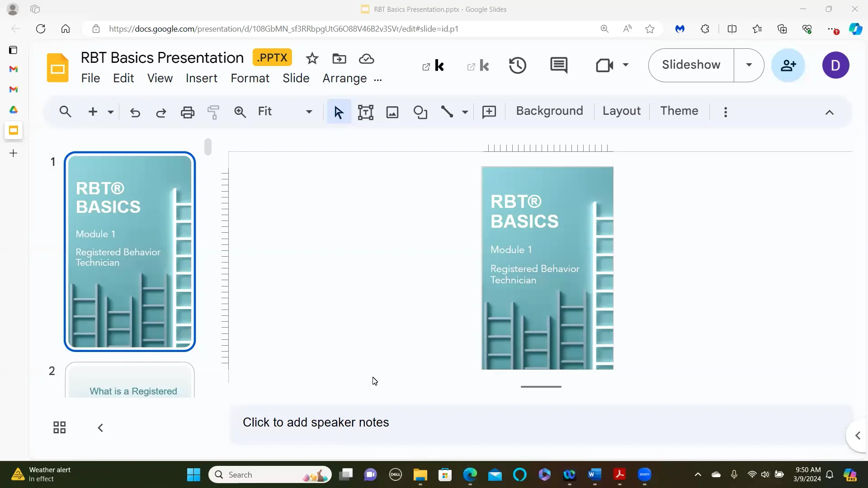The height and width of the screenshot is (488, 868).
Task: Collapse the toolbar with the chevron
Action: [830, 112]
